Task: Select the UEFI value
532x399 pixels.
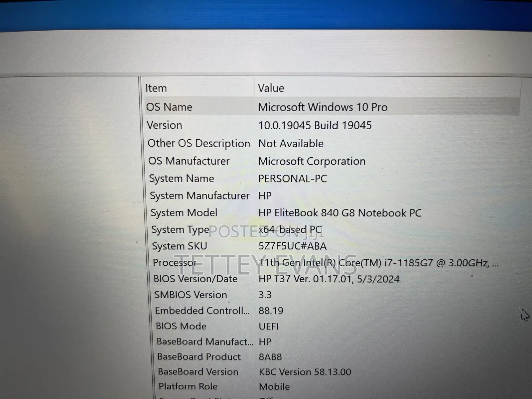Action: point(269,326)
